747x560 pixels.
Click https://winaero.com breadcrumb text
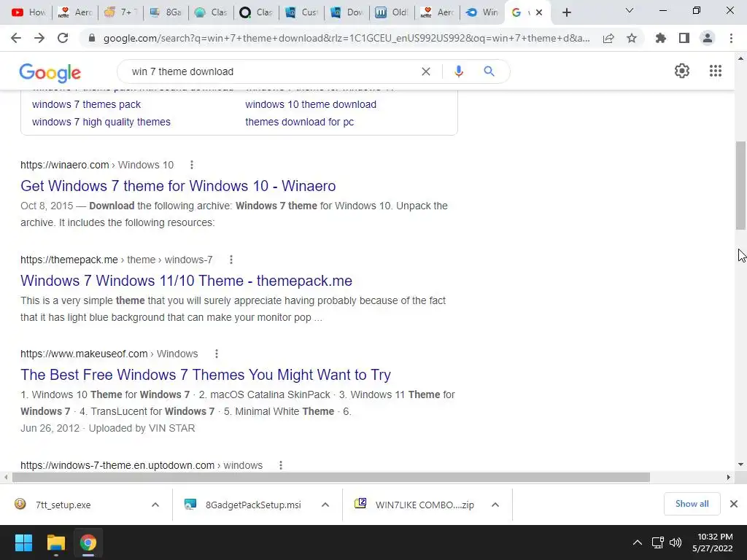pyautogui.click(x=65, y=165)
